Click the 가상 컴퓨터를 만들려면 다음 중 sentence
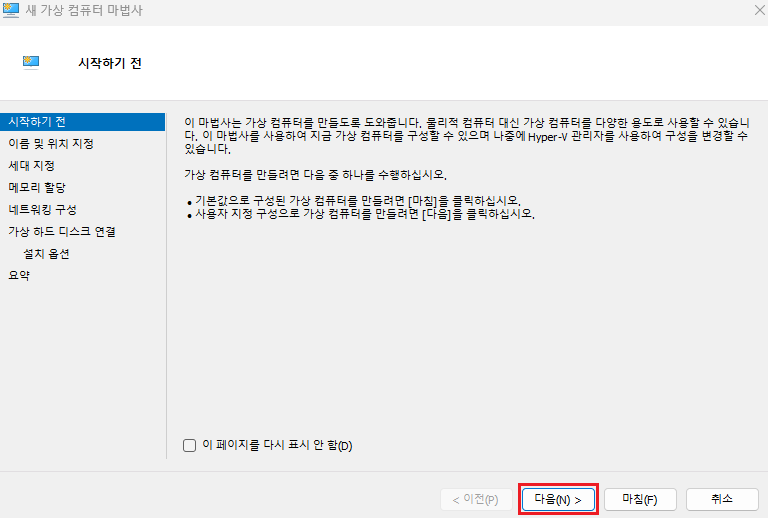The width and height of the screenshot is (768, 518). [x=316, y=175]
